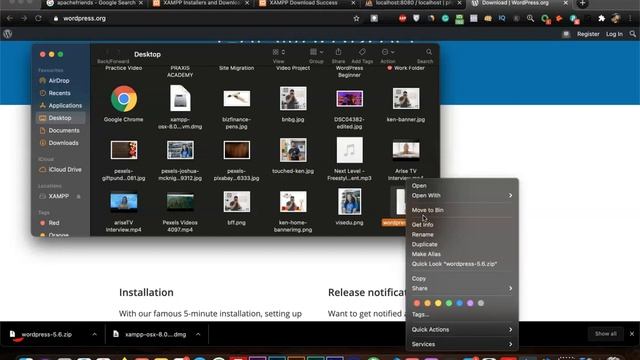The height and width of the screenshot is (360, 640).
Task: Select the Google Chrome app icon
Action: click(x=124, y=99)
